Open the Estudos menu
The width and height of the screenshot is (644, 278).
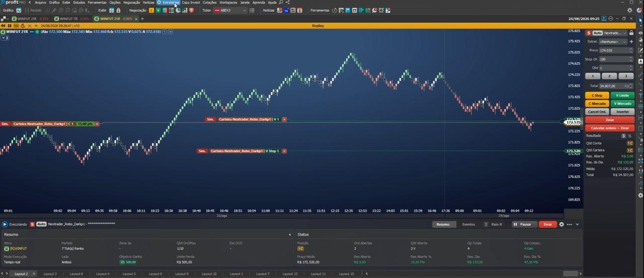point(79,3)
